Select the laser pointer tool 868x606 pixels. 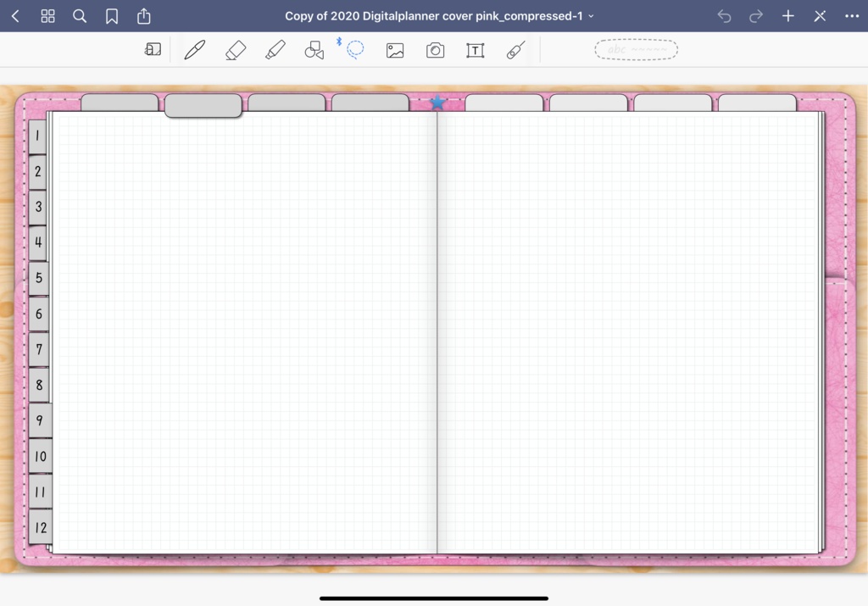pos(515,50)
